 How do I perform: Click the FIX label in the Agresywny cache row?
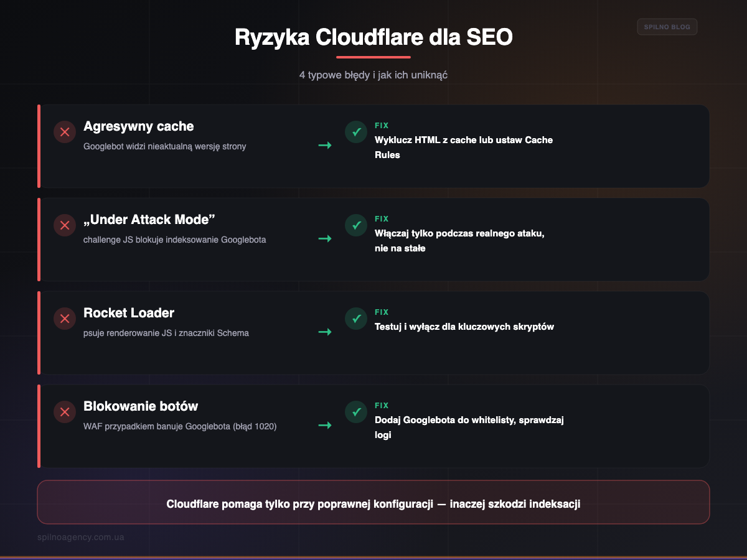click(382, 126)
